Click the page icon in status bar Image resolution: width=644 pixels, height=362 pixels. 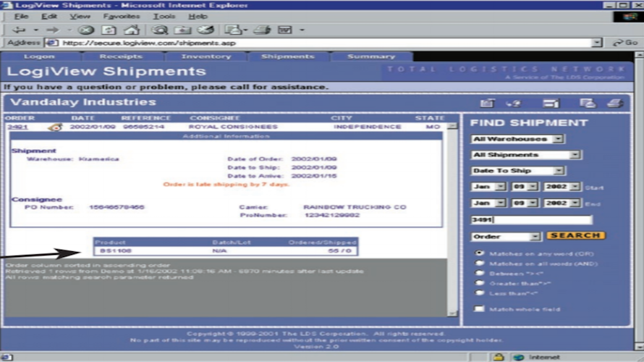[7, 357]
